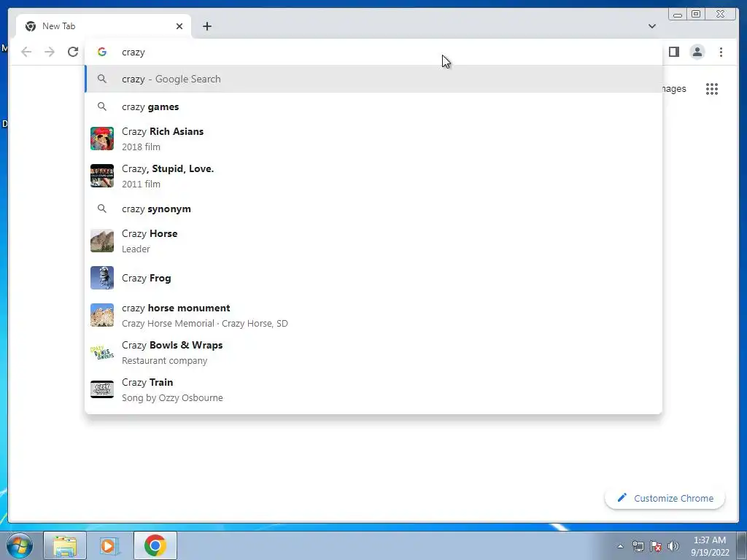Click the Customize Chrome button
Screen dimensions: 747x560
tap(665, 498)
